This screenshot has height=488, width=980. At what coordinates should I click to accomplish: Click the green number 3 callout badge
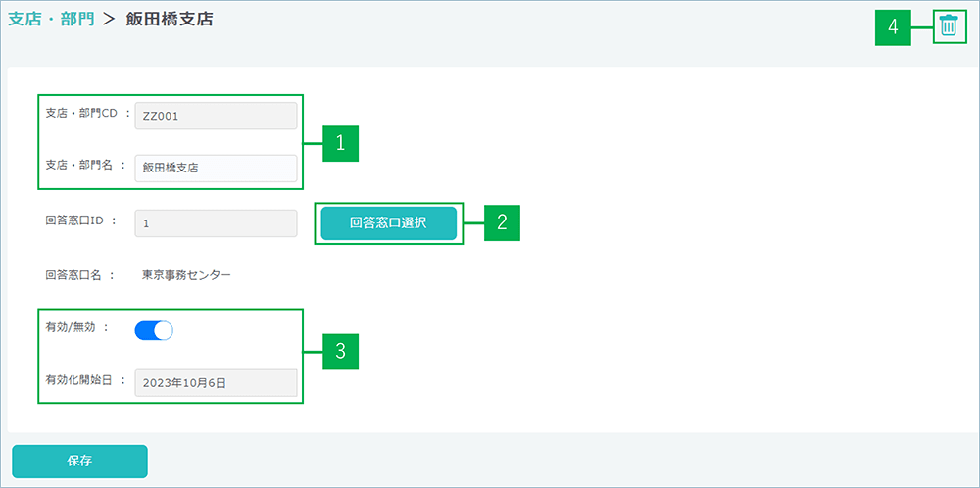tap(340, 352)
